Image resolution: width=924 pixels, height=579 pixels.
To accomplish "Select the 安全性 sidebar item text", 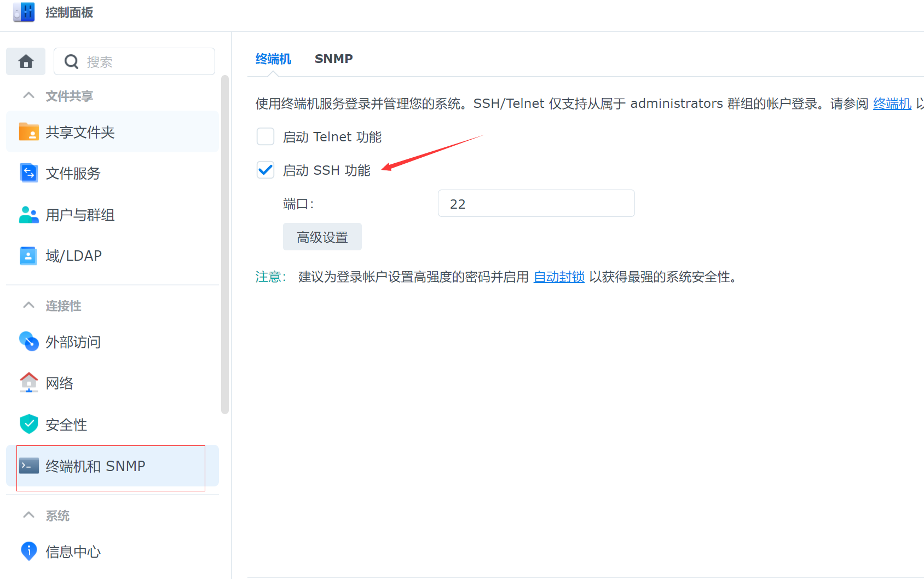I will tap(66, 425).
